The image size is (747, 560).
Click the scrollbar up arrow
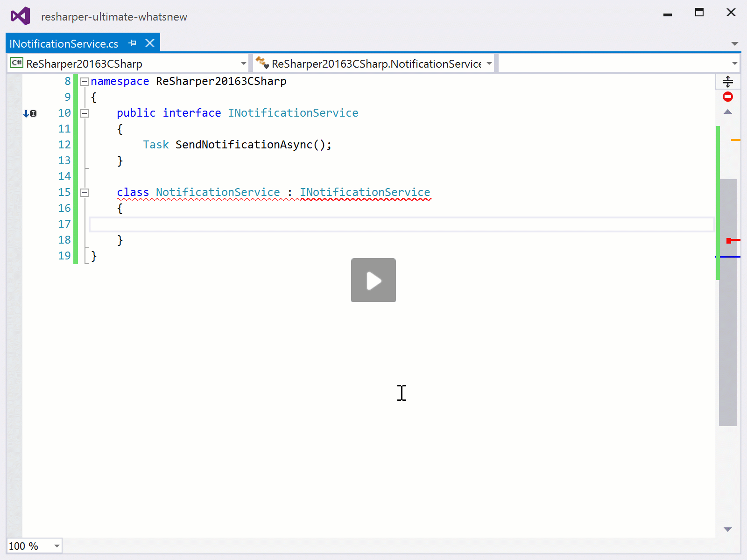click(728, 112)
